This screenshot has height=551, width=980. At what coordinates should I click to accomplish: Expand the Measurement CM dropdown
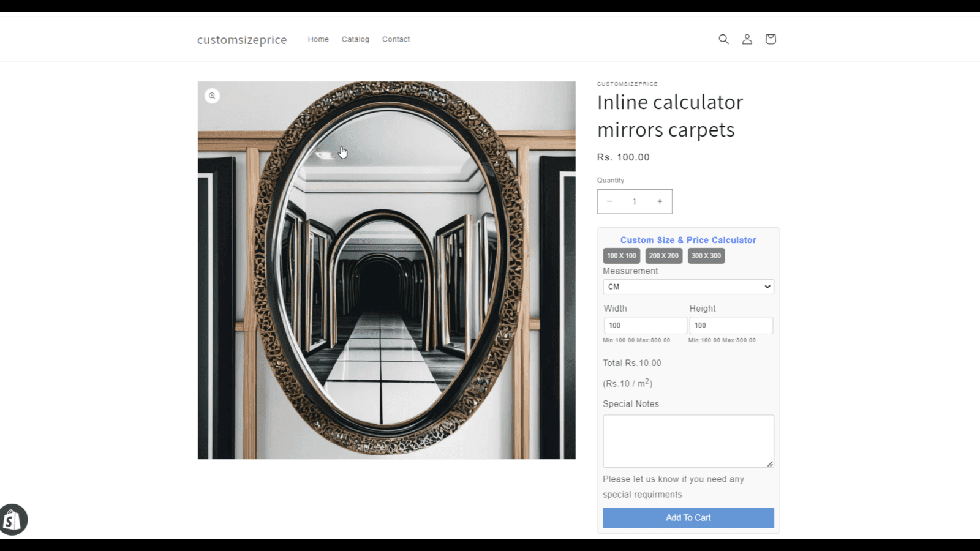point(688,287)
